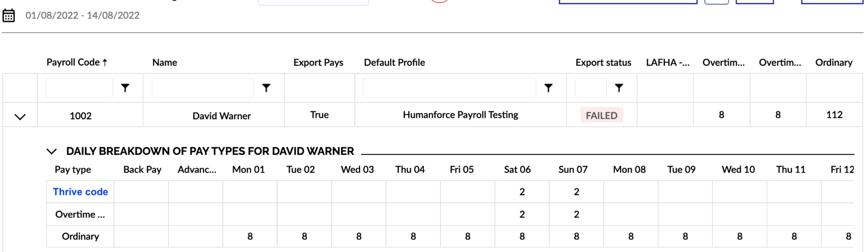
Task: Sort by the Default Profile column header
Action: pyautogui.click(x=395, y=62)
